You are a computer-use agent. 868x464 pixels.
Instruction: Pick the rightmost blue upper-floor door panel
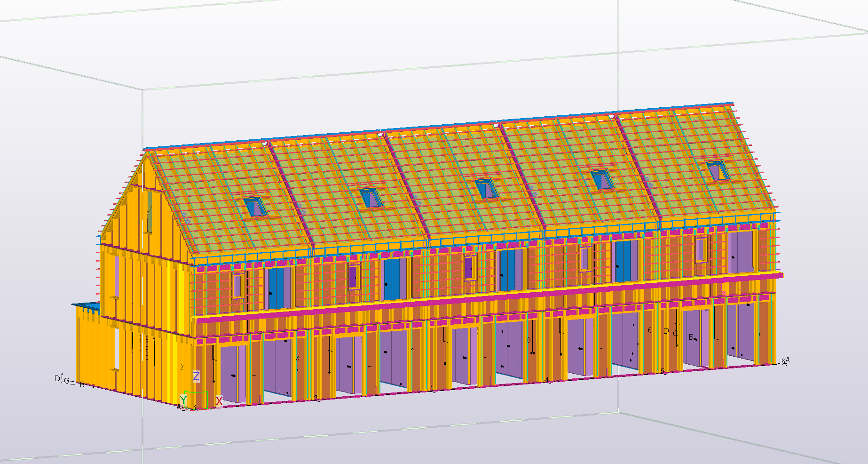[623, 261]
